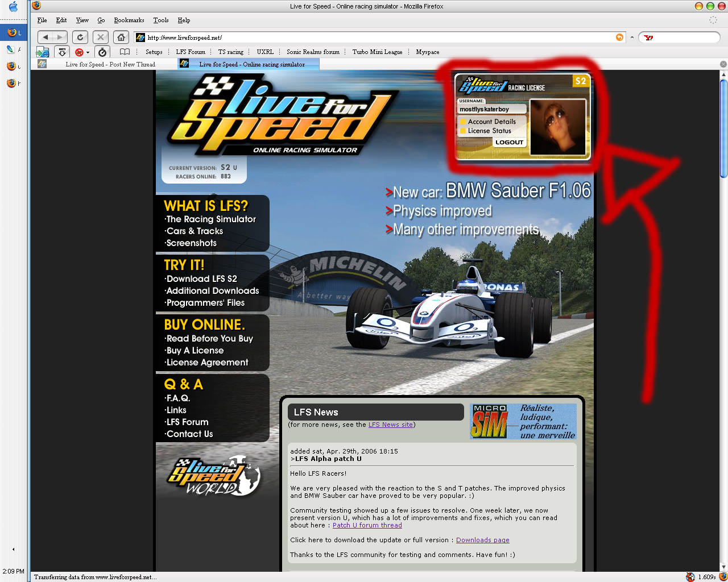Click the red blocker icon in the toolbar
Viewport: 728px width, 582px height.
click(79, 52)
